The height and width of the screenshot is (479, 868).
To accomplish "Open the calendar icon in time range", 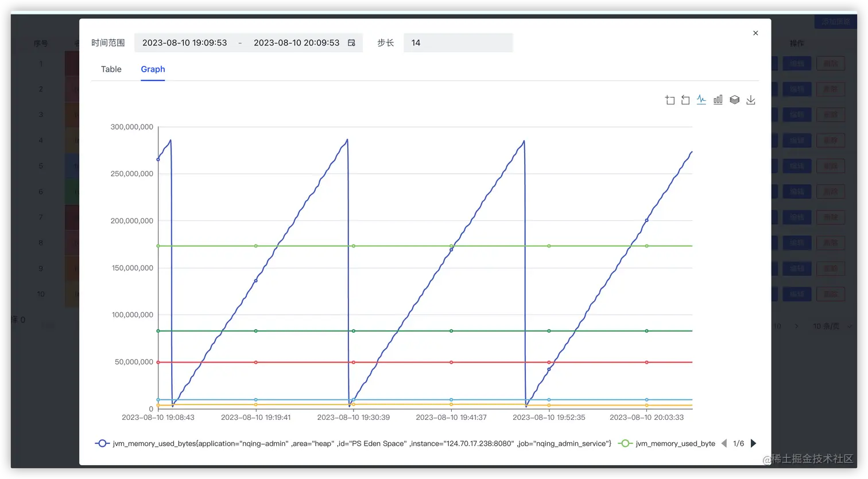I will click(x=351, y=42).
